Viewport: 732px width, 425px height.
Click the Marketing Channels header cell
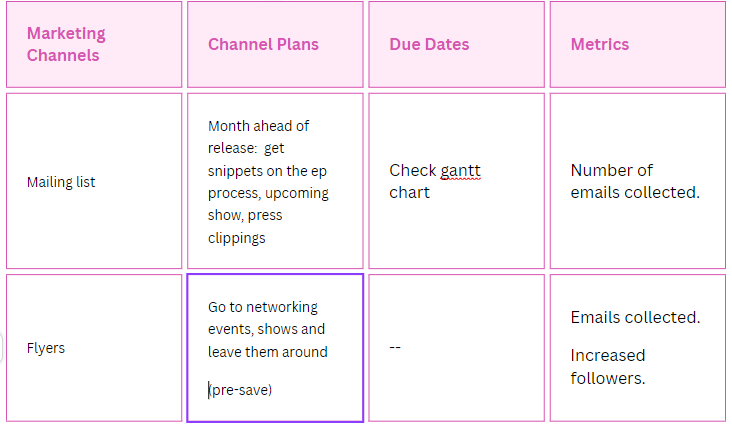[94, 44]
